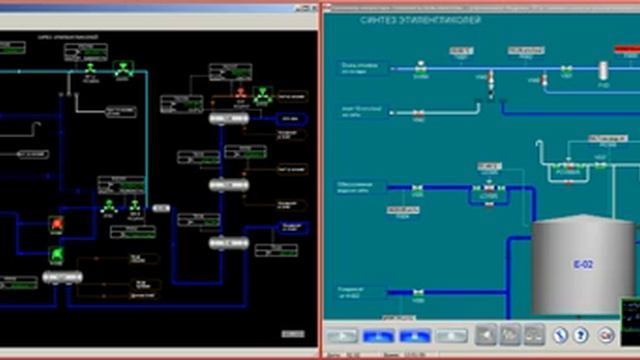Viewport: 640px width, 360px height.
Task: Select the top horizontal vessel in the black window's column
Action: pos(229,119)
